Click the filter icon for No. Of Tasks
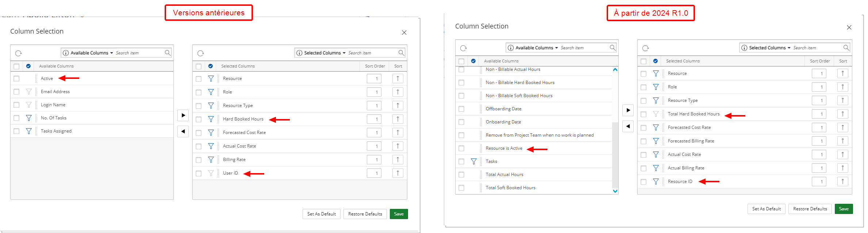Screen dimensions: 868x233 point(28,118)
